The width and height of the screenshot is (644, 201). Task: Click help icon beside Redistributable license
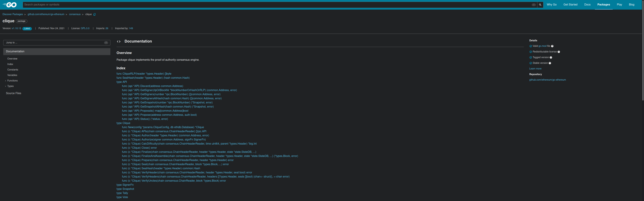coord(559,52)
